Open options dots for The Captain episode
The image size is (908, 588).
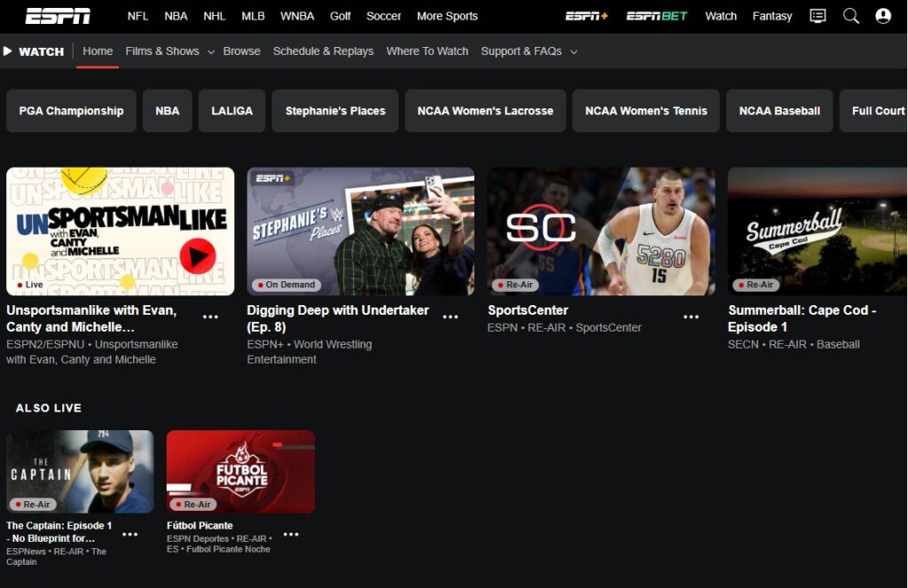click(129, 534)
